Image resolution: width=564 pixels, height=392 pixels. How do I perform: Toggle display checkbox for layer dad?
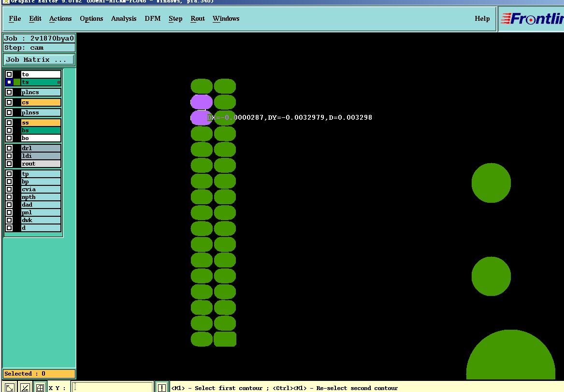9,205
